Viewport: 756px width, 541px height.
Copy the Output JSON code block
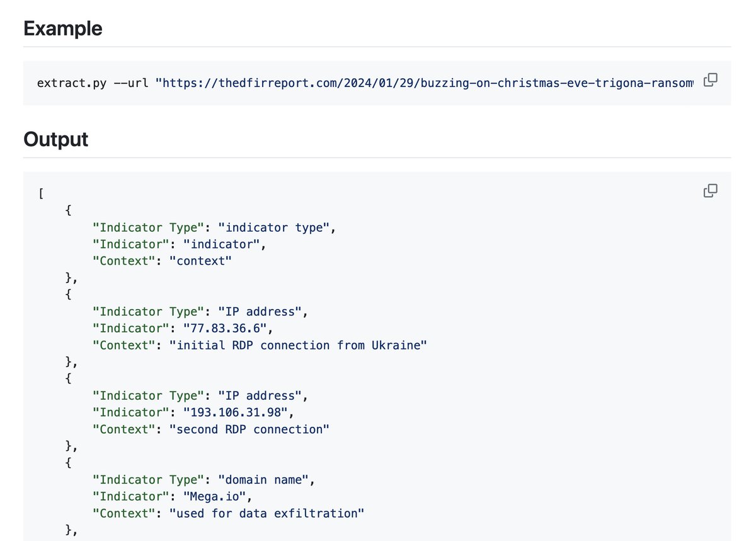pyautogui.click(x=711, y=190)
